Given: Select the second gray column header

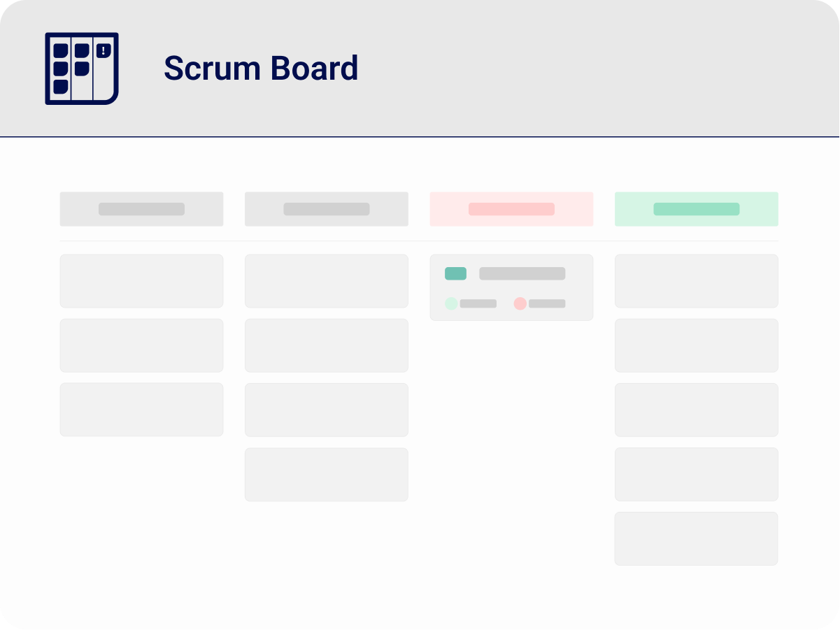Looking at the screenshot, I should [326, 209].
